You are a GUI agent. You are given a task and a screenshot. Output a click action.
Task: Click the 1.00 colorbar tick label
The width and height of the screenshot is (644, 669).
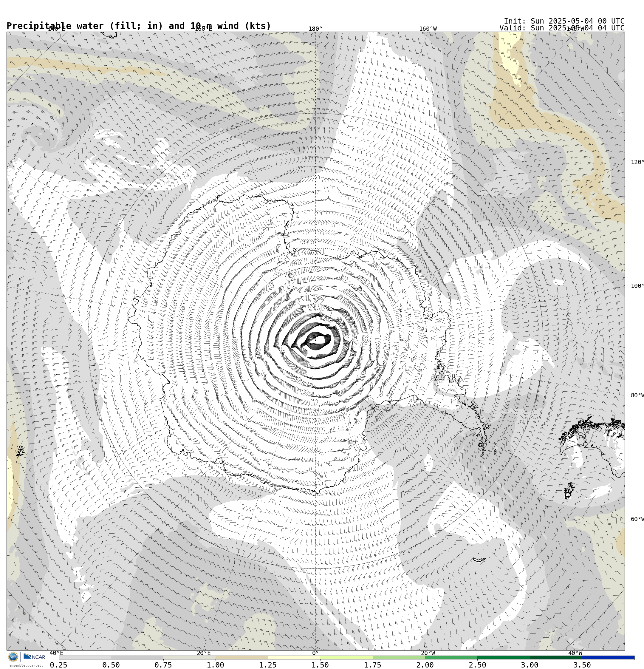216,665
